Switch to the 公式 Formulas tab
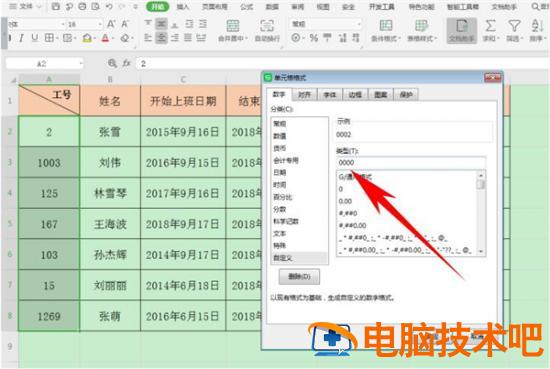This screenshot has width=550, height=369. [247, 6]
